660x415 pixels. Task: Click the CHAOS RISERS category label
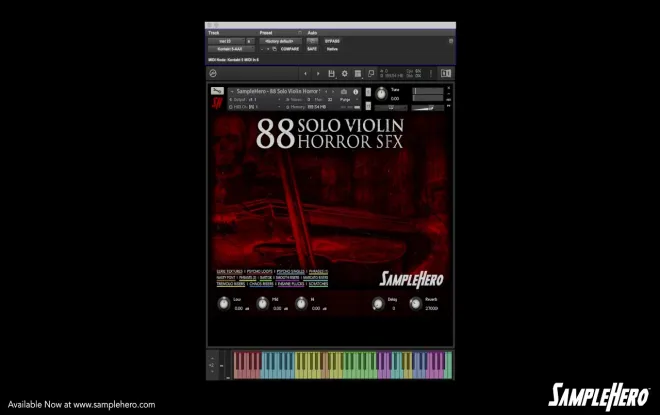[261, 284]
